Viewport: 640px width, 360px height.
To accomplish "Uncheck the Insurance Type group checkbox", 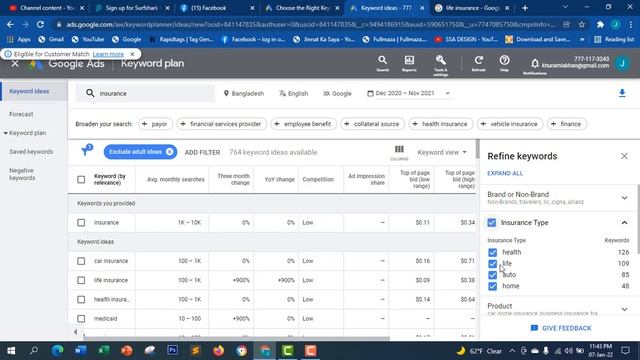I will 492,222.
